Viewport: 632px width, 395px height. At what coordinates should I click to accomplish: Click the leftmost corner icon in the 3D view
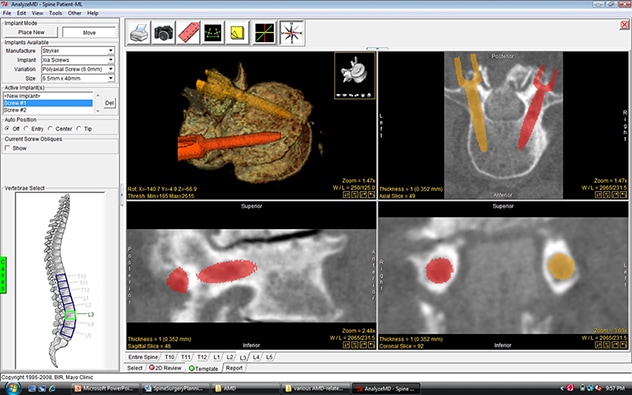pos(346,195)
